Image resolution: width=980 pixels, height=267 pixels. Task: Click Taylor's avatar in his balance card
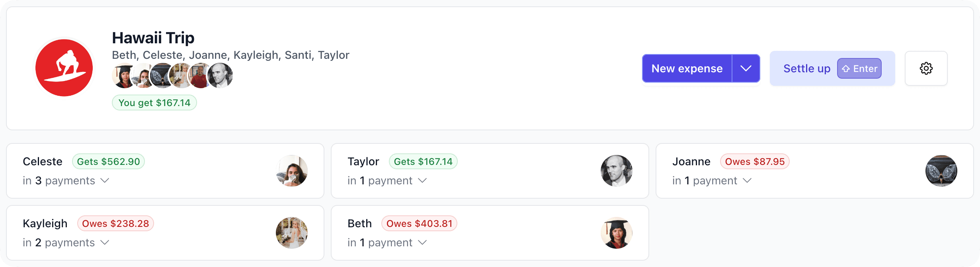pos(617,171)
